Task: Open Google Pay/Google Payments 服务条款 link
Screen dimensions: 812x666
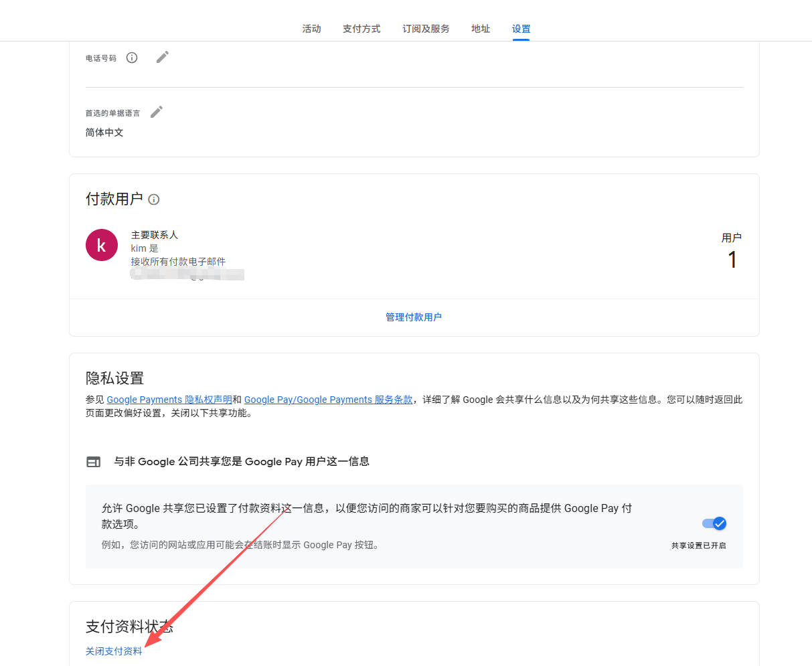Action: [328, 400]
